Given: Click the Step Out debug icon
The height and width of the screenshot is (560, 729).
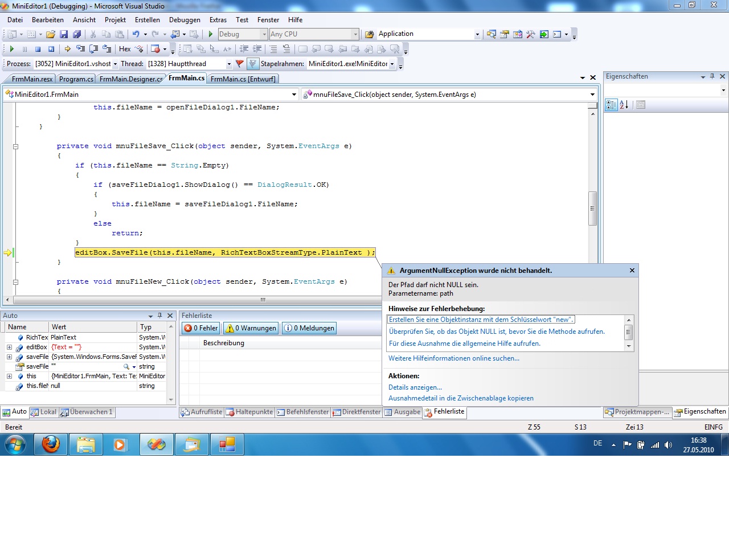Looking at the screenshot, I should coord(107,49).
